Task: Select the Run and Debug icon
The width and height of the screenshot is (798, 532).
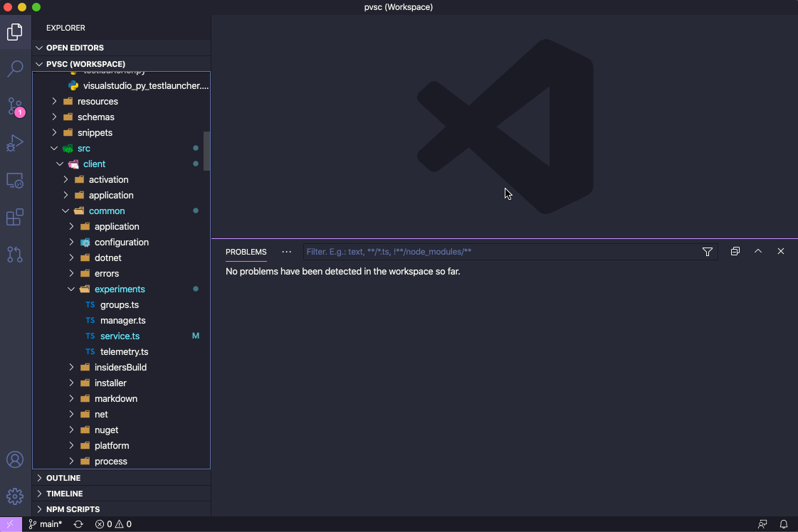Action: (15, 143)
